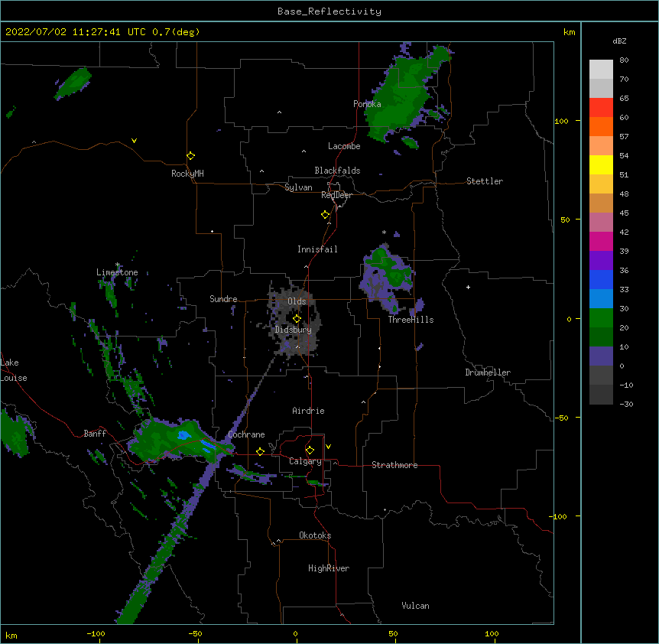Click the Lake Louise label

click(14, 370)
